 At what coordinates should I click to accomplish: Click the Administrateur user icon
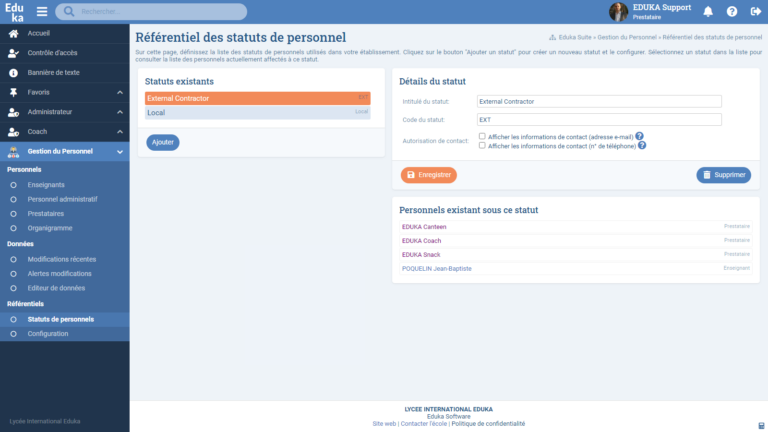coord(13,112)
